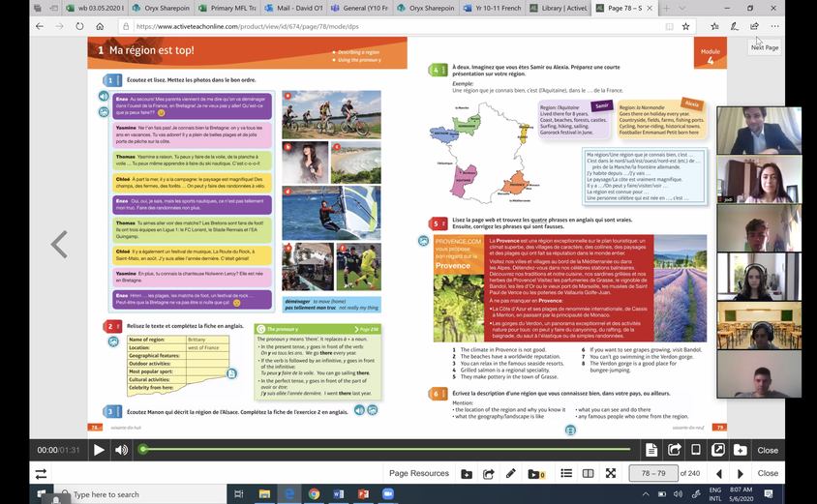Click the swap arrows icon in bottom toolbar
This screenshot has height=504, width=817.
[41, 474]
